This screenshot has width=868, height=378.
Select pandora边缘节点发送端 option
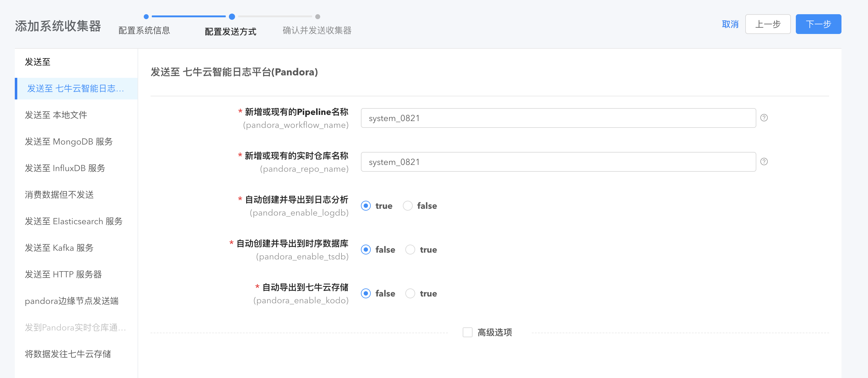(76, 301)
